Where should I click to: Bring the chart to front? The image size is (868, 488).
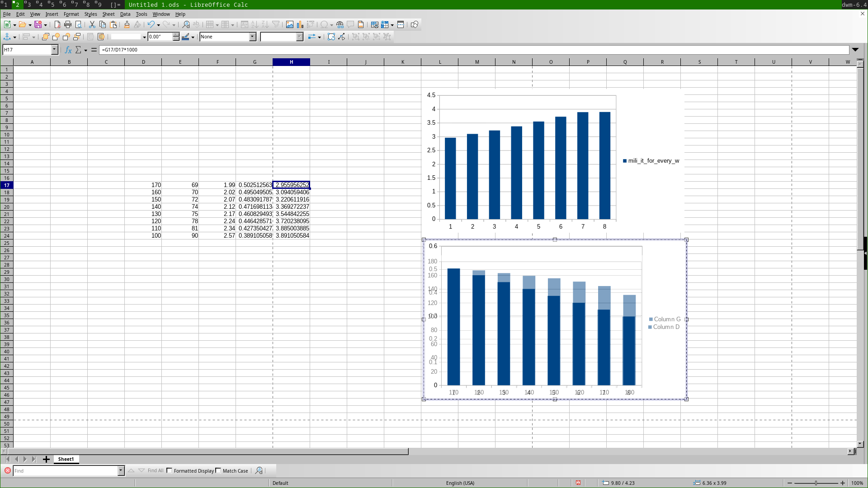(x=46, y=37)
